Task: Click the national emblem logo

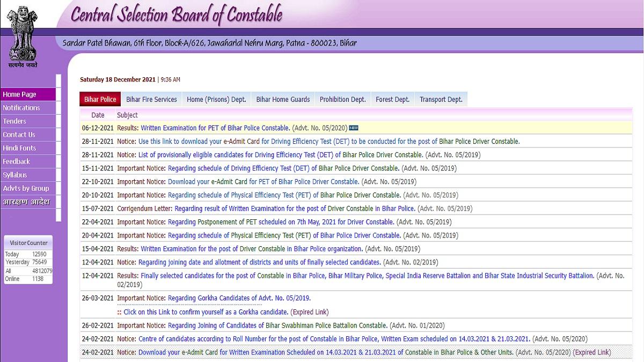Action: click(23, 35)
